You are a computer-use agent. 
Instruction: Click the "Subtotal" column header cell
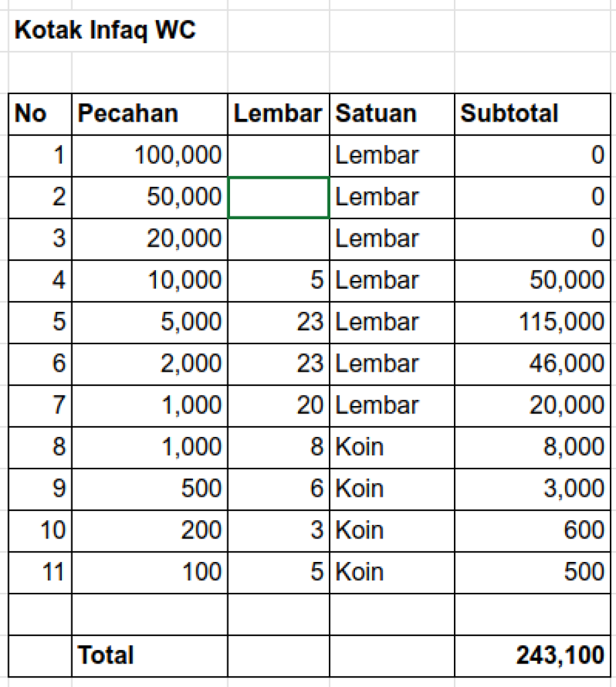532,114
